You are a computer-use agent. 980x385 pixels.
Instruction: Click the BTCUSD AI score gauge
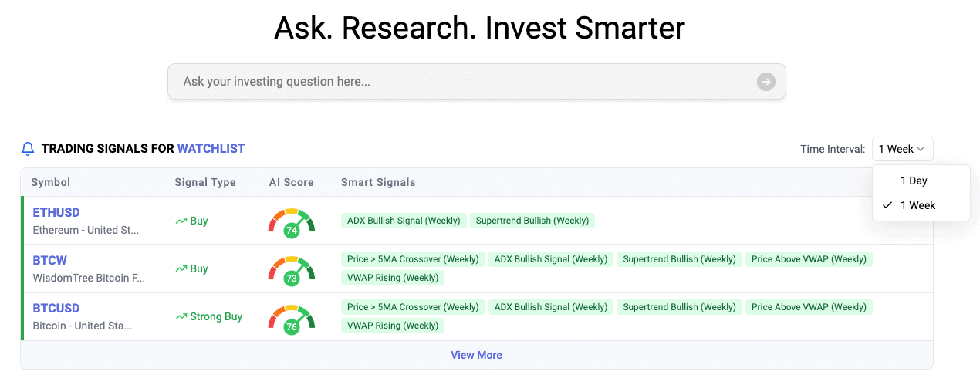[291, 317]
